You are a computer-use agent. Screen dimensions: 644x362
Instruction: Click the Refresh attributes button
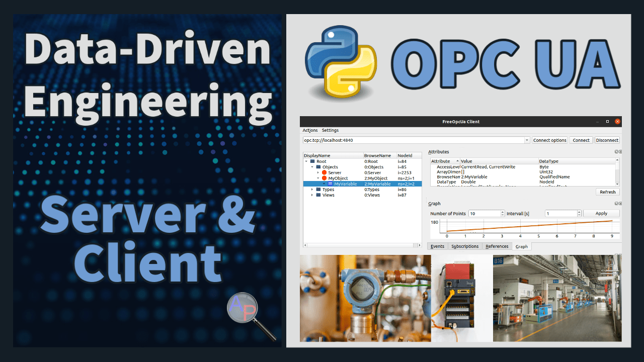607,192
